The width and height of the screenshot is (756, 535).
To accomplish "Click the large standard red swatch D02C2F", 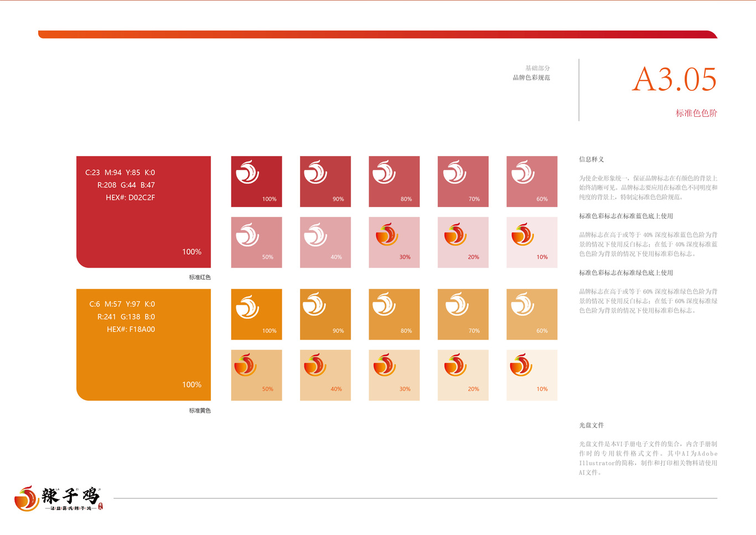I will [143, 212].
